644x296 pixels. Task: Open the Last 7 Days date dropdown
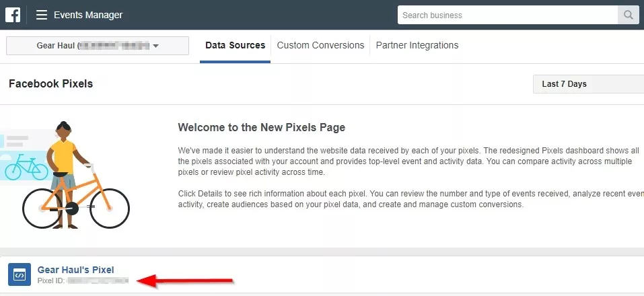pyautogui.click(x=588, y=84)
